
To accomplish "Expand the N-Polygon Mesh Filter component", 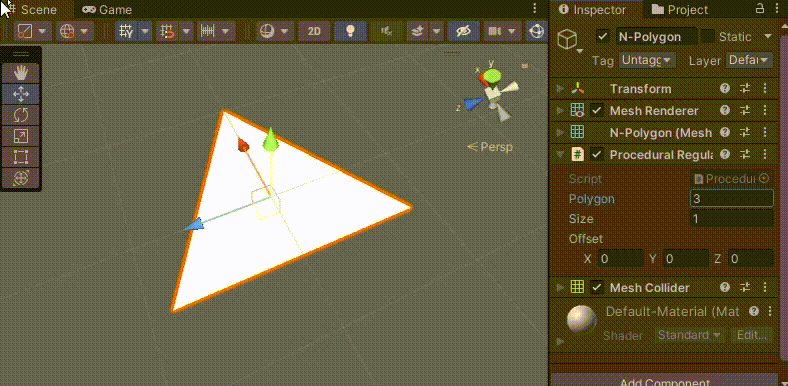I will [560, 133].
